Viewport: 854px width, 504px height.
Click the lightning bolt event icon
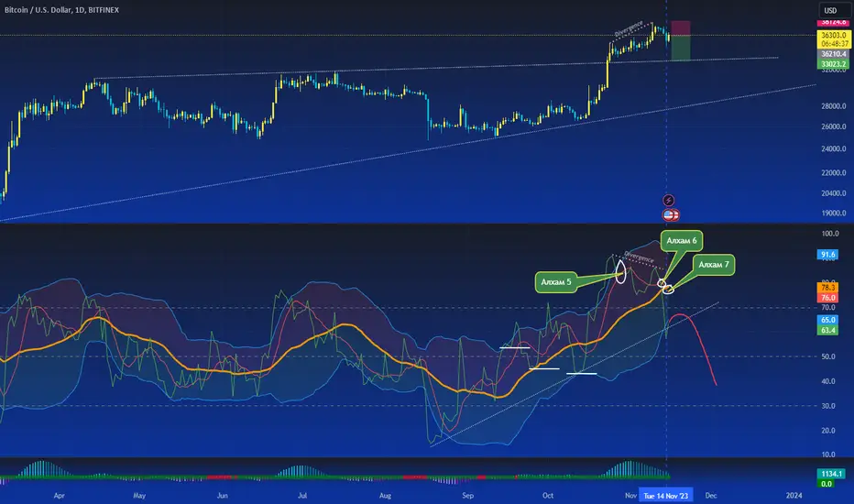coord(668,200)
